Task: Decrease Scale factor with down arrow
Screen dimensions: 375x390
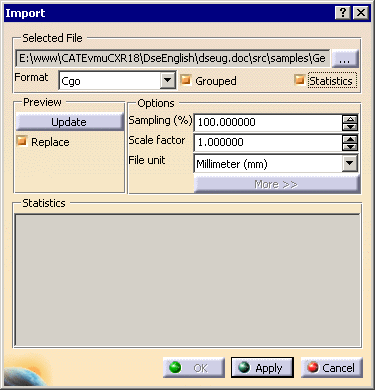Action: (350, 146)
